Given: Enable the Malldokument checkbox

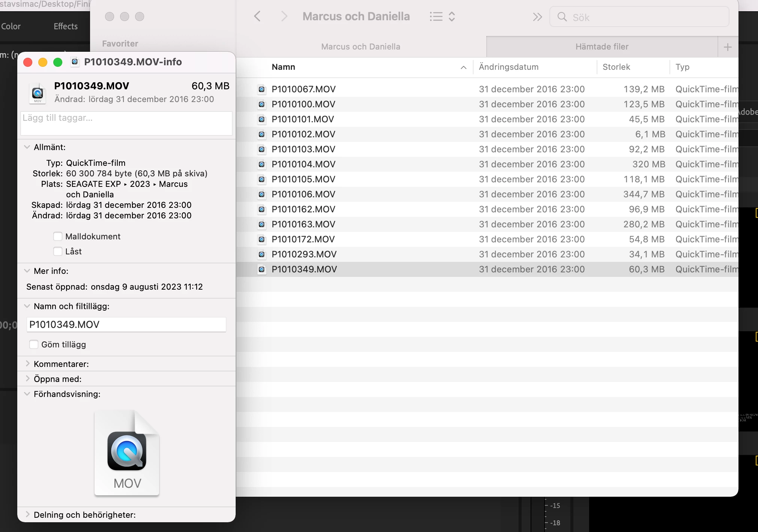Looking at the screenshot, I should (x=58, y=236).
